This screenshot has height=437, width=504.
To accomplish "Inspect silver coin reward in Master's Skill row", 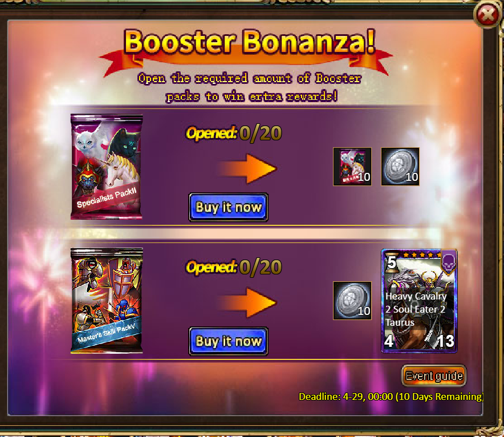I will click(x=352, y=301).
